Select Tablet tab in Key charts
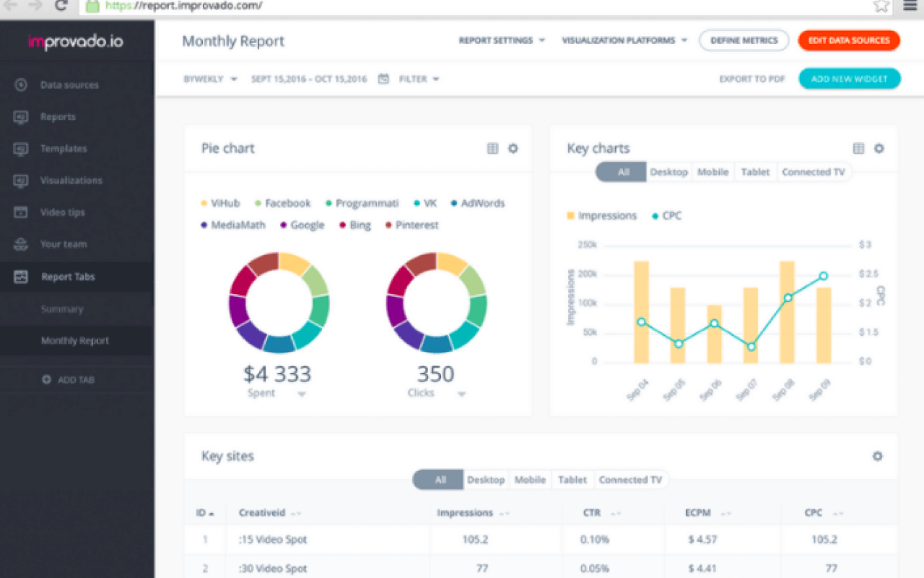Viewport: 924px width, 578px height. click(755, 172)
